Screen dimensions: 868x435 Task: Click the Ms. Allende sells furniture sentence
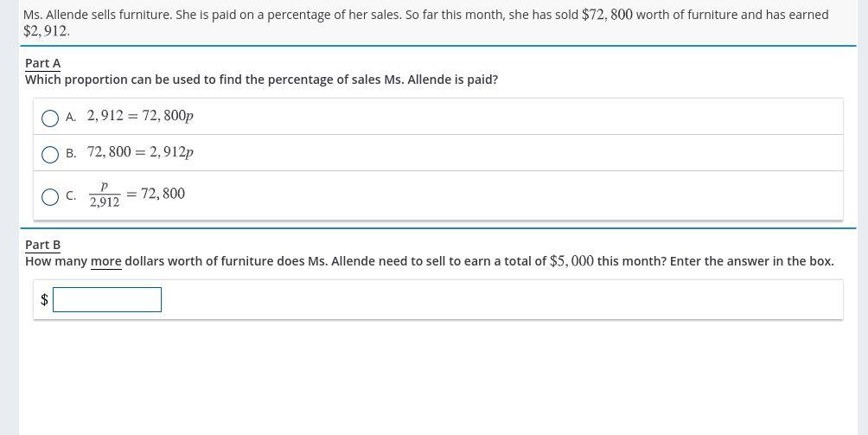tap(98, 15)
